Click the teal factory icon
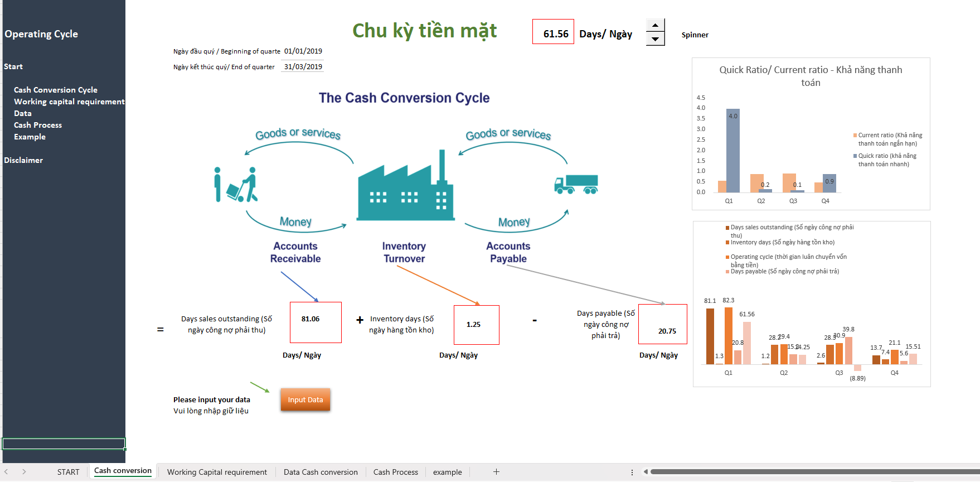 pos(405,187)
